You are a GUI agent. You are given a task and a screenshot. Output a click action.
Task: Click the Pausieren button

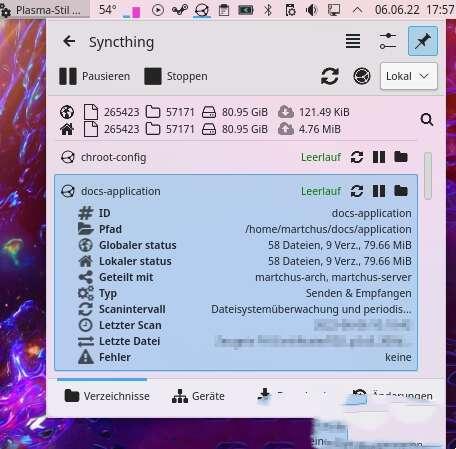(x=94, y=76)
